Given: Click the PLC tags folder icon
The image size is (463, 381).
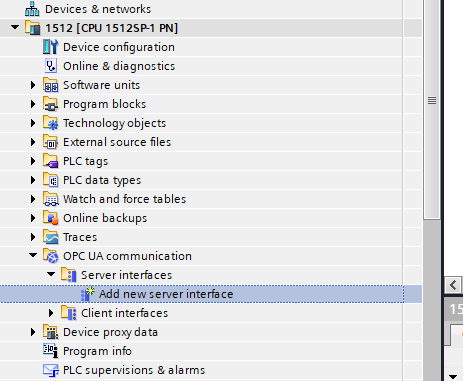Looking at the screenshot, I should tap(51, 161).
